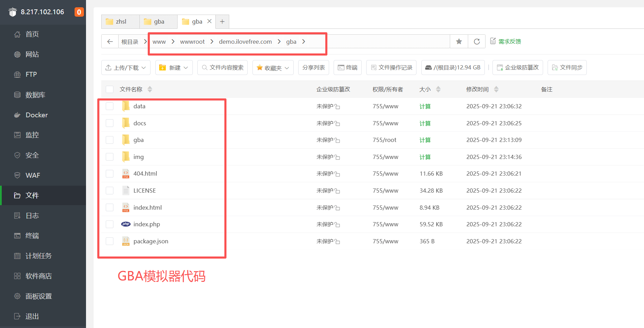Check the checkbox next to docs folder
Viewport: 644px width, 328px height.
[x=110, y=123]
